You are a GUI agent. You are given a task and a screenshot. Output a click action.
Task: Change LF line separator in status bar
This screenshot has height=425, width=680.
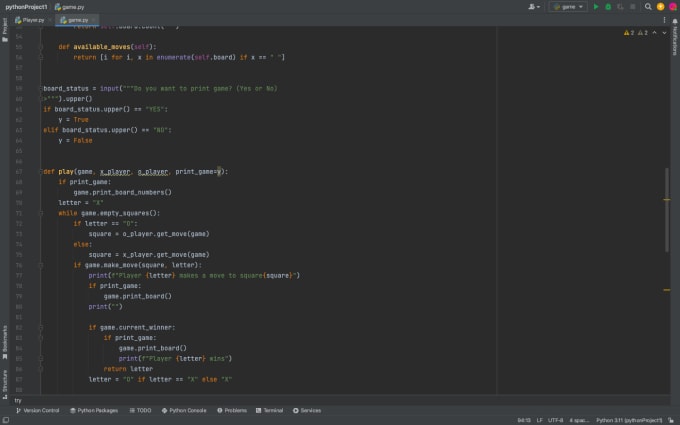539,420
